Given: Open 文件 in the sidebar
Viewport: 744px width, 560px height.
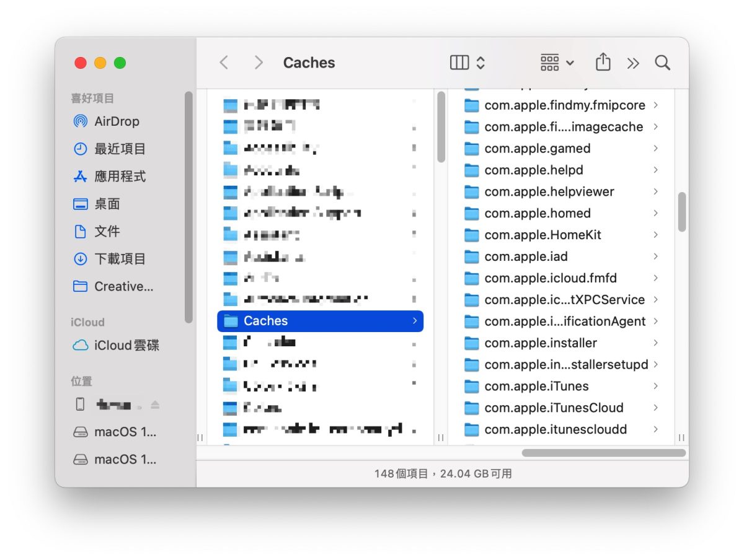Looking at the screenshot, I should coord(96,231).
